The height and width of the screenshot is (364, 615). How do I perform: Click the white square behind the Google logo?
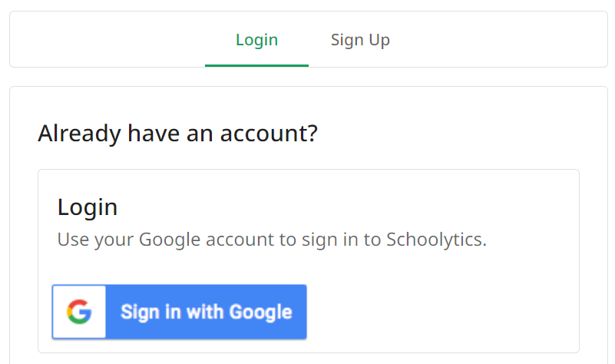pos(79,312)
